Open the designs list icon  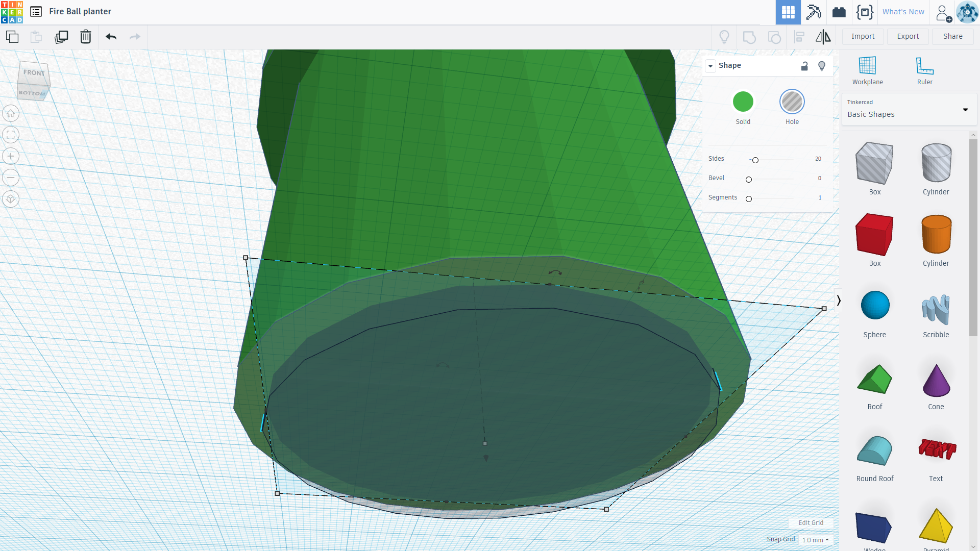[36, 12]
